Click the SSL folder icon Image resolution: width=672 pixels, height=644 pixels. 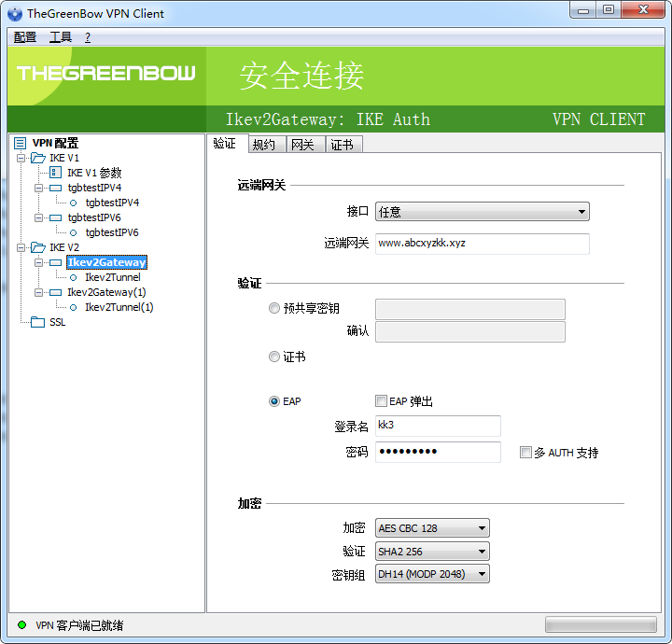pos(37,322)
